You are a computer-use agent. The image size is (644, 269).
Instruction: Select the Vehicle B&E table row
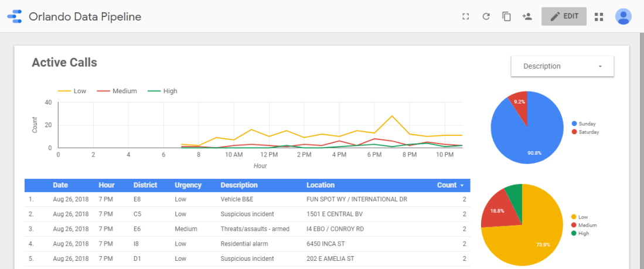tap(246, 199)
